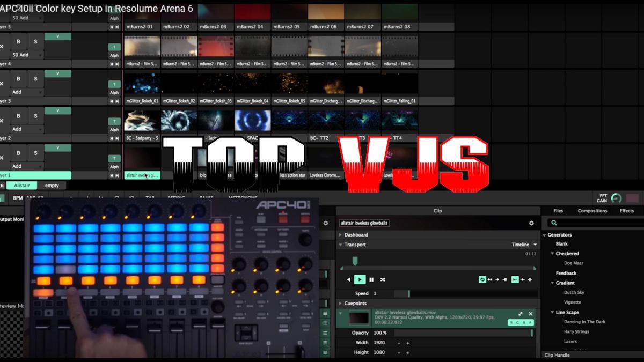Open the layer panel gear icon

[x=325, y=223]
